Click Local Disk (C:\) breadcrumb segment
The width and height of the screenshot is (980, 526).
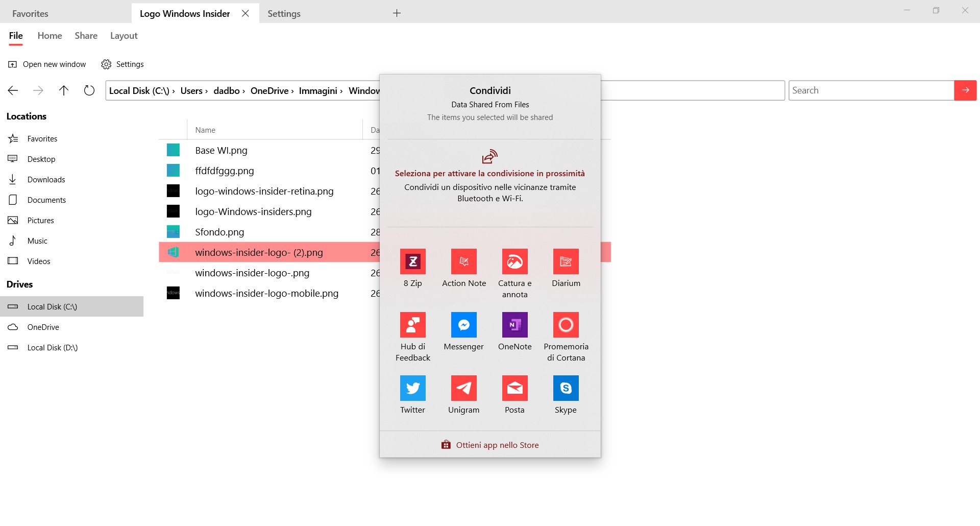click(x=139, y=90)
